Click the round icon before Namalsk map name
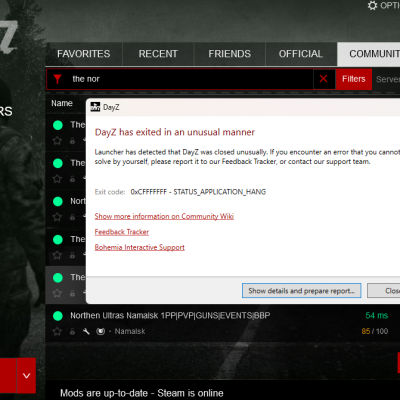Image resolution: width=400 pixels, height=400 pixels. pos(101,331)
